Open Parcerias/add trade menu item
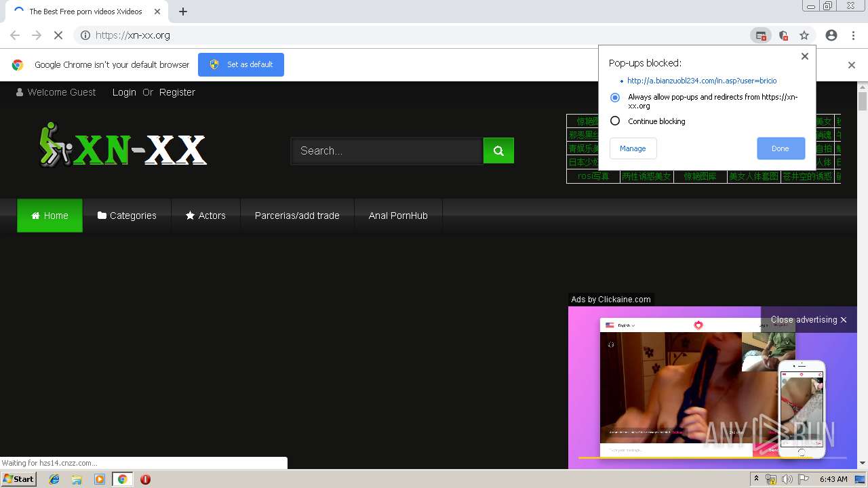 click(297, 216)
